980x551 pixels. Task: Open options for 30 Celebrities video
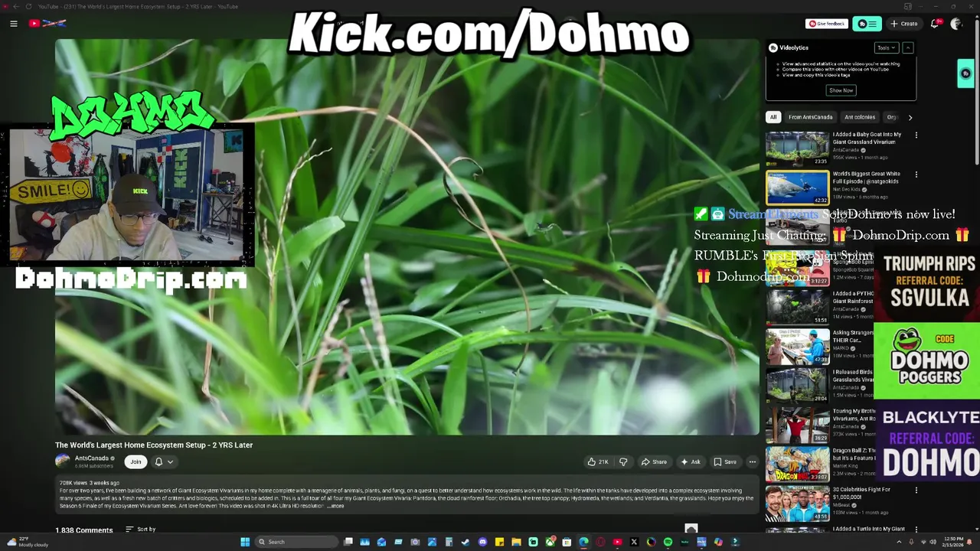coord(916,491)
